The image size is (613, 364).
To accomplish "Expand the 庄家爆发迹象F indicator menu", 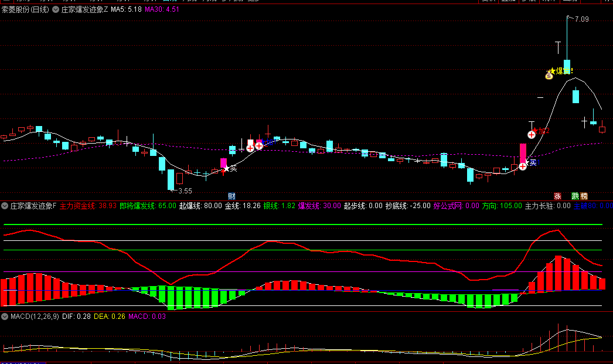I will click(x=5, y=206).
